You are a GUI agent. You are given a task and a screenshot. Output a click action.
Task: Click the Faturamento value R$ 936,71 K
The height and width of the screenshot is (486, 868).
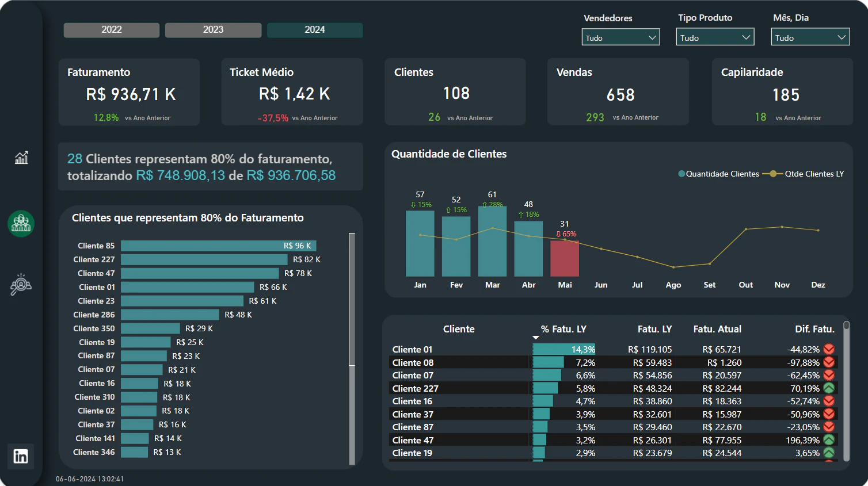tap(131, 94)
